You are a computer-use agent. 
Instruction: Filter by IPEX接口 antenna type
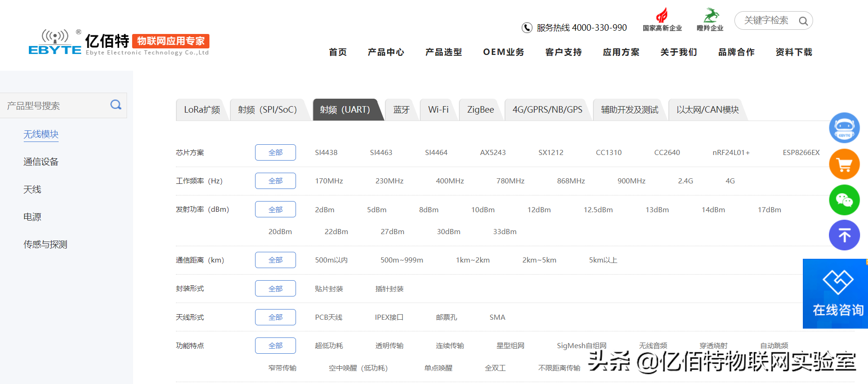pos(389,317)
